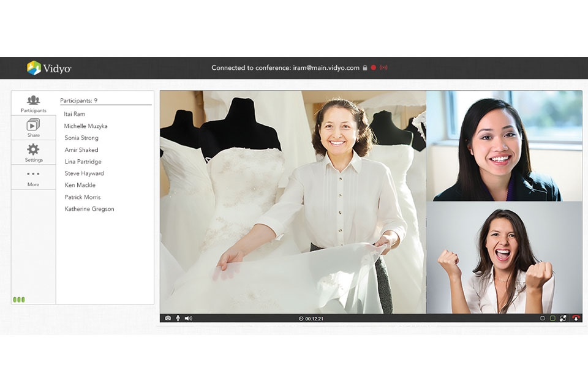Click the green layout square icon
This screenshot has height=392, width=588.
click(x=552, y=318)
